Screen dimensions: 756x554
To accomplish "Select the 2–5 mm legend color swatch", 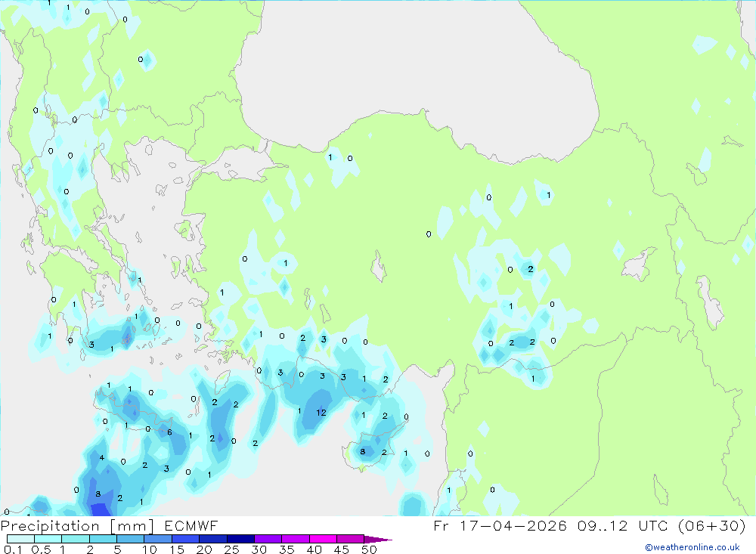I will pos(103,539).
